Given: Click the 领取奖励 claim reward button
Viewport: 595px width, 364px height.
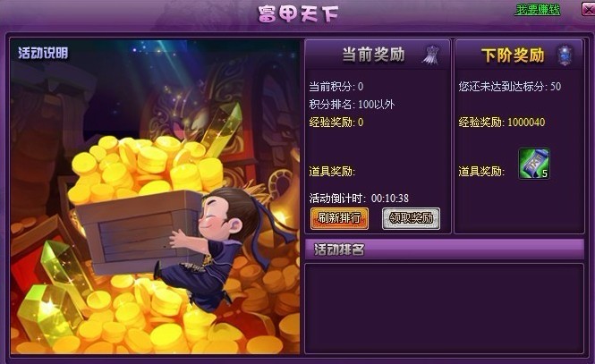Looking at the screenshot, I should (411, 218).
